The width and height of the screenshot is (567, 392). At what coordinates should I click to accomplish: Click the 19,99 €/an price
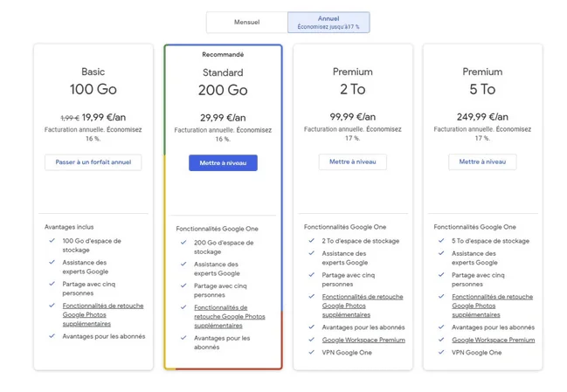pyautogui.click(x=104, y=117)
